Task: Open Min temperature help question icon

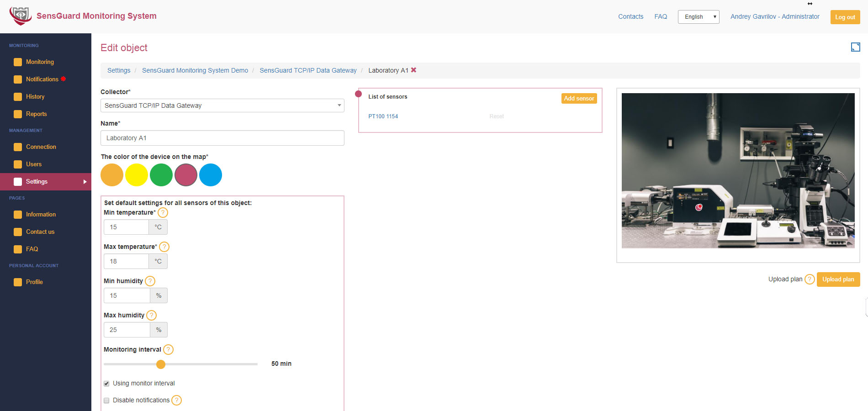Action: [x=163, y=213]
